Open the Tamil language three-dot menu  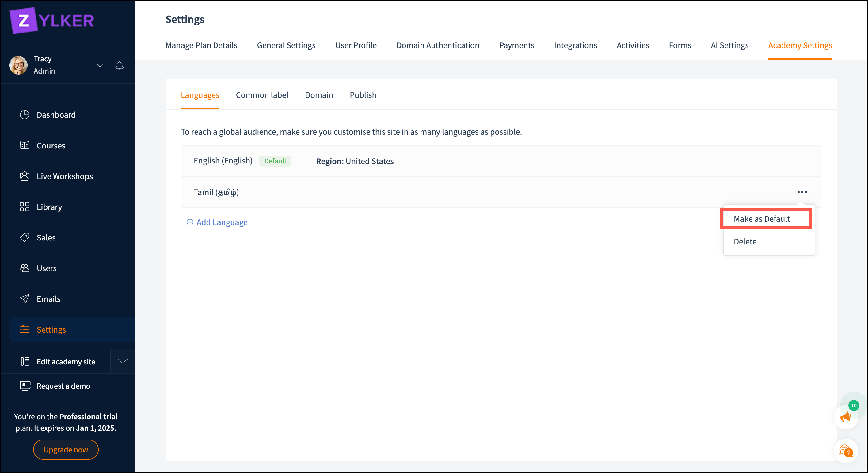(802, 192)
